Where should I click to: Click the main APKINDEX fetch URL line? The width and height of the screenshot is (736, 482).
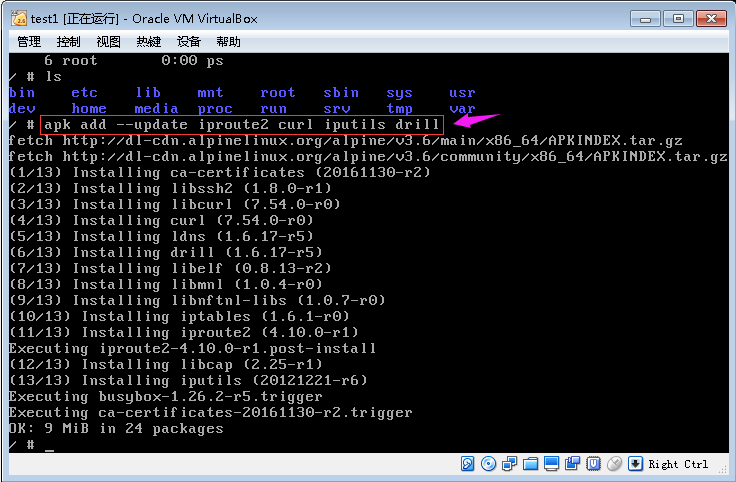[x=345, y=141]
